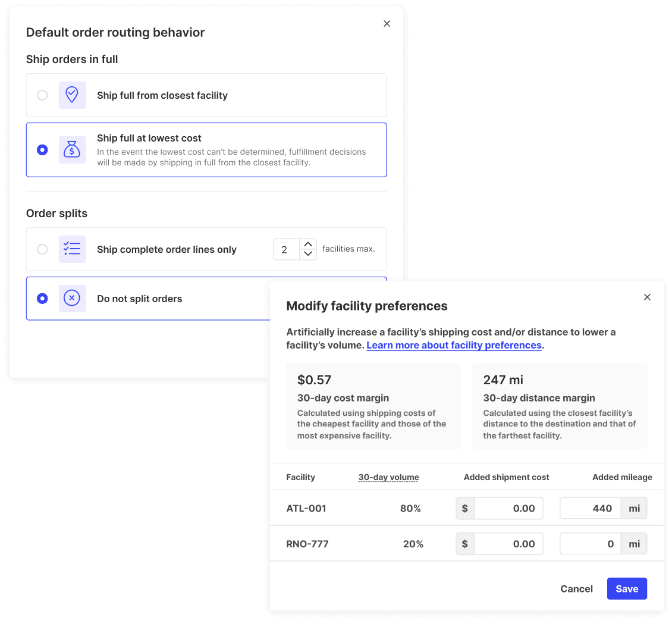Click the ATL-001 facility name

(x=306, y=509)
